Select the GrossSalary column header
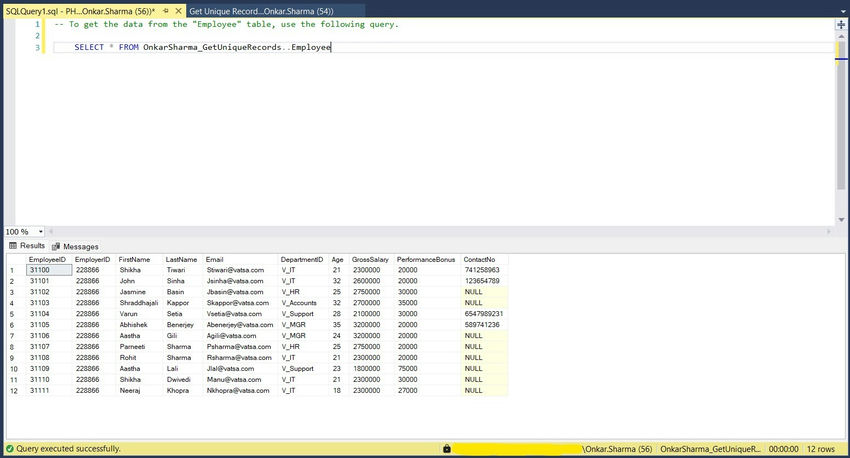 371,260
